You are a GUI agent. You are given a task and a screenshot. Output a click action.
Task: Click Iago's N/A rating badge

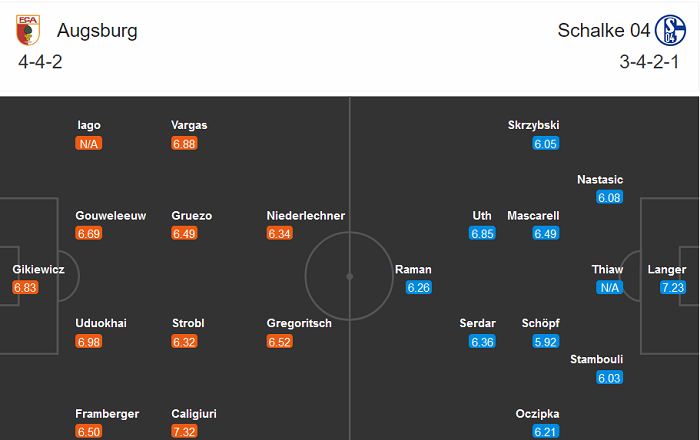click(x=89, y=144)
